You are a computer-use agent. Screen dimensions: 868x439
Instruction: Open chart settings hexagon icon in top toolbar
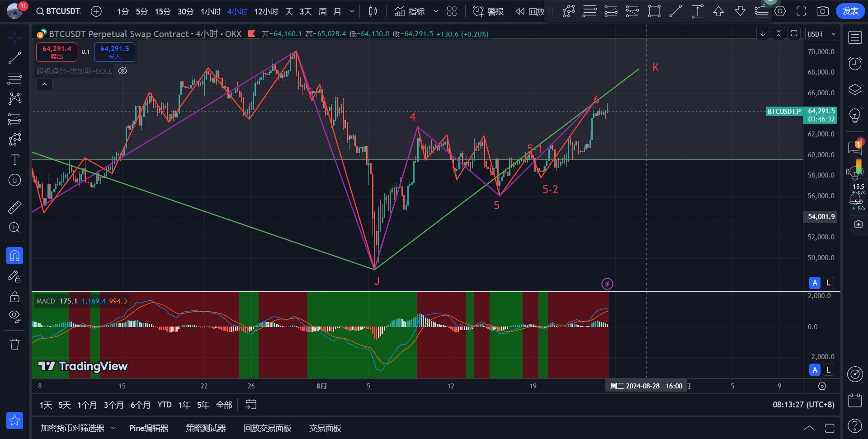tap(780, 11)
